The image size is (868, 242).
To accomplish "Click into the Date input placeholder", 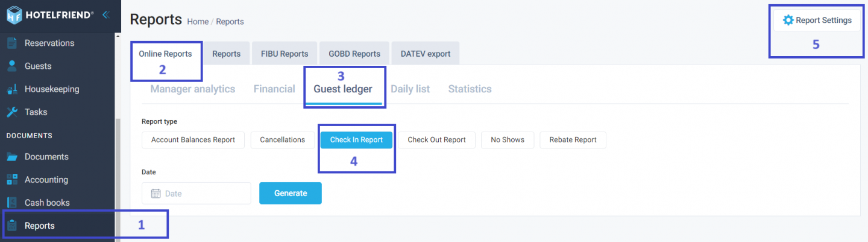I will pos(174,194).
